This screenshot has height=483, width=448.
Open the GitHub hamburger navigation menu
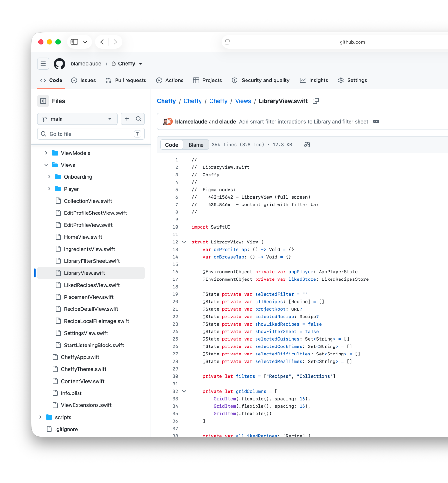tap(43, 64)
